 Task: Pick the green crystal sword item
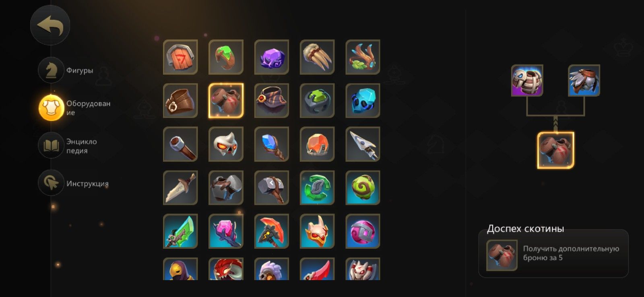(180, 231)
